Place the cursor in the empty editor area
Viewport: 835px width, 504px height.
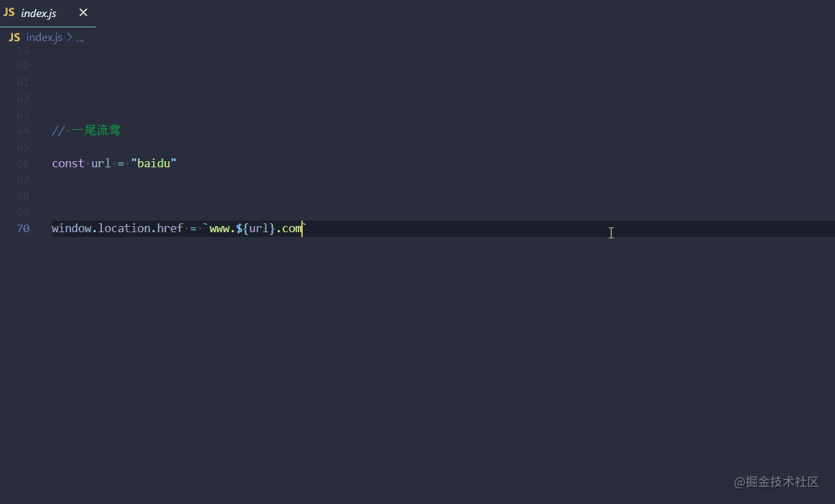tap(410, 341)
